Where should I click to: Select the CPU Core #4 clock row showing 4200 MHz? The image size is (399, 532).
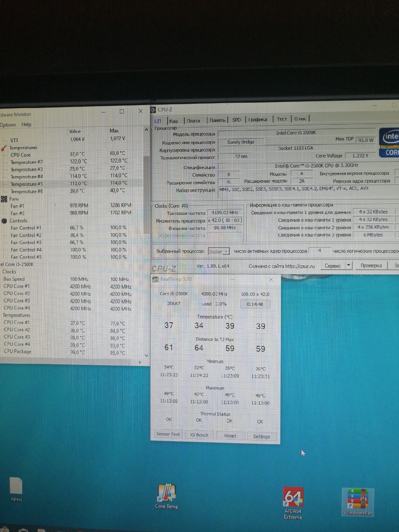[x=71, y=308]
